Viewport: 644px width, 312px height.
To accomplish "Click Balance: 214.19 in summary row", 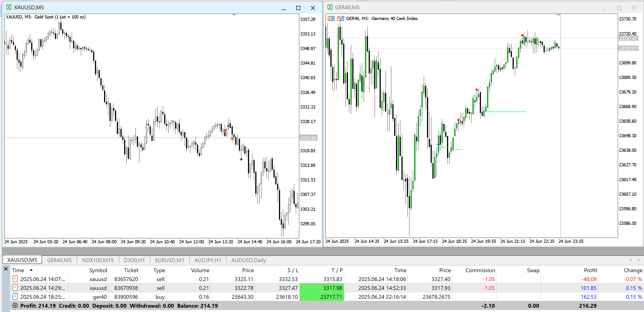I will [197, 305].
